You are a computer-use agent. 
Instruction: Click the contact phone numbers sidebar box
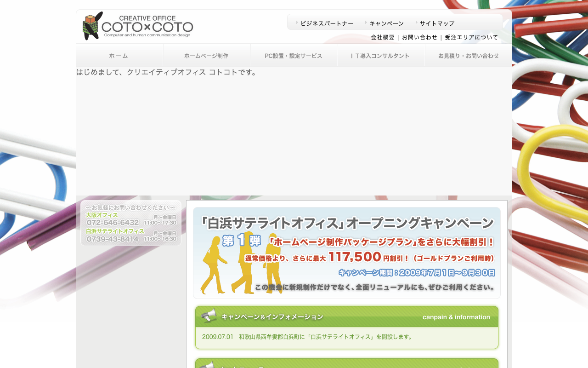131,223
